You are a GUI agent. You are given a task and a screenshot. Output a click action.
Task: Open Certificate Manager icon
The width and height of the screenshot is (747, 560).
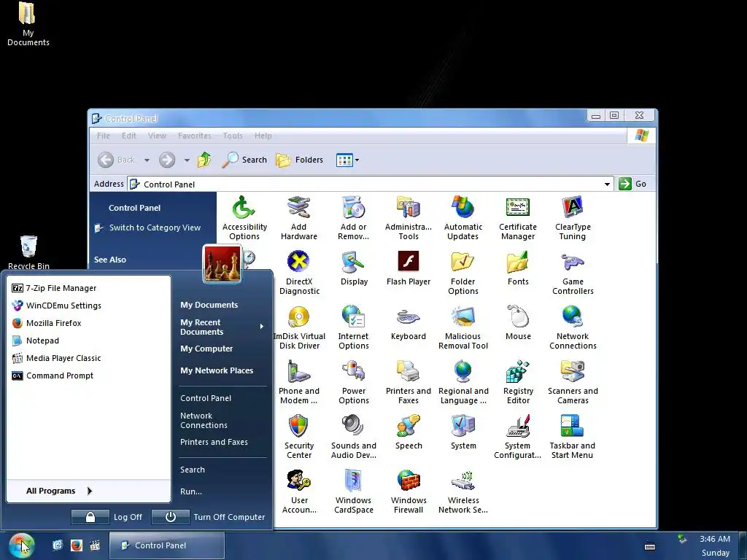coord(518,218)
